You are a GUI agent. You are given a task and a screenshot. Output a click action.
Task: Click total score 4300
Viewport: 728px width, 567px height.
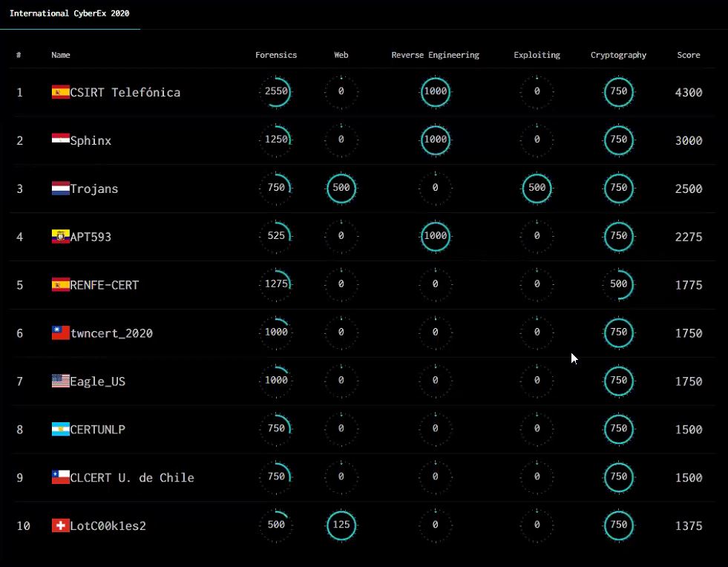pyautogui.click(x=689, y=93)
